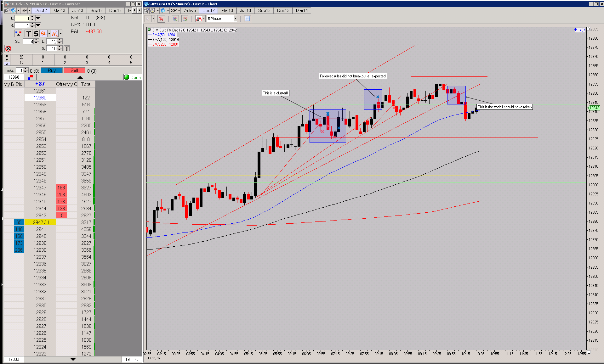Click the candlestick chart type icon
Screen dimensions: 604x364
(199, 19)
